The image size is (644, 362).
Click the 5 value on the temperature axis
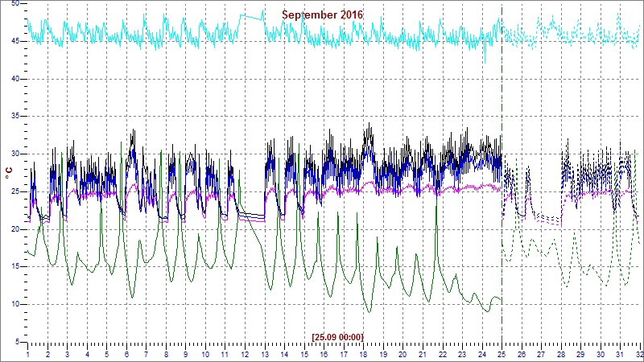[16, 342]
